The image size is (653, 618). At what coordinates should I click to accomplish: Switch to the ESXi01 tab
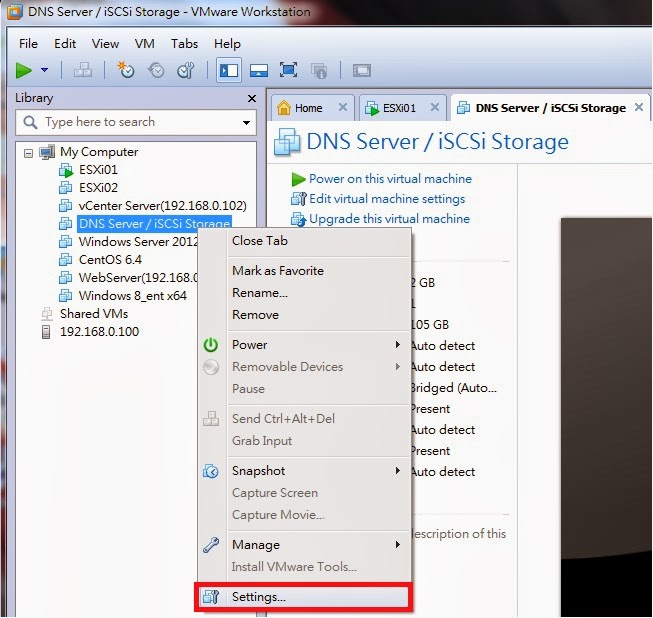click(399, 108)
